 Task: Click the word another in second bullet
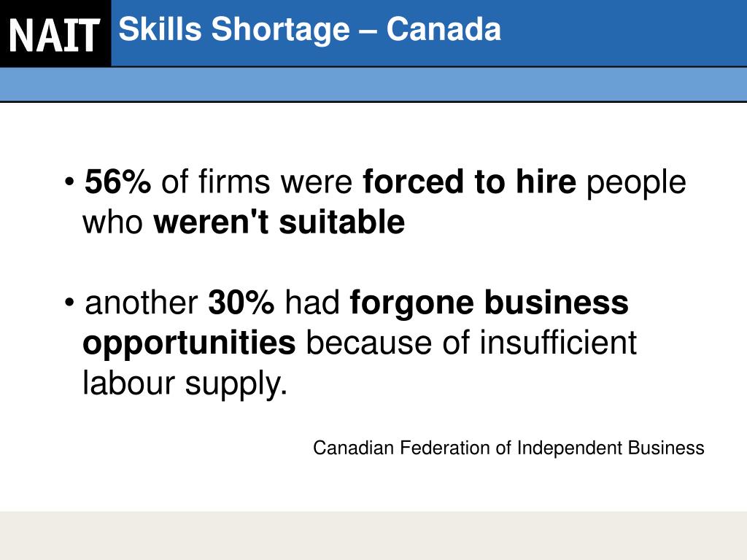pos(142,303)
